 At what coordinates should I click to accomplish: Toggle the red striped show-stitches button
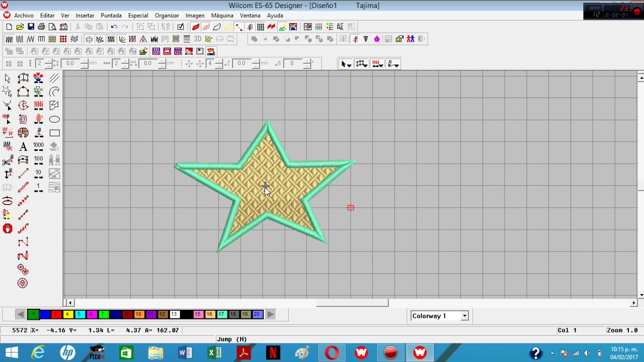(x=206, y=27)
